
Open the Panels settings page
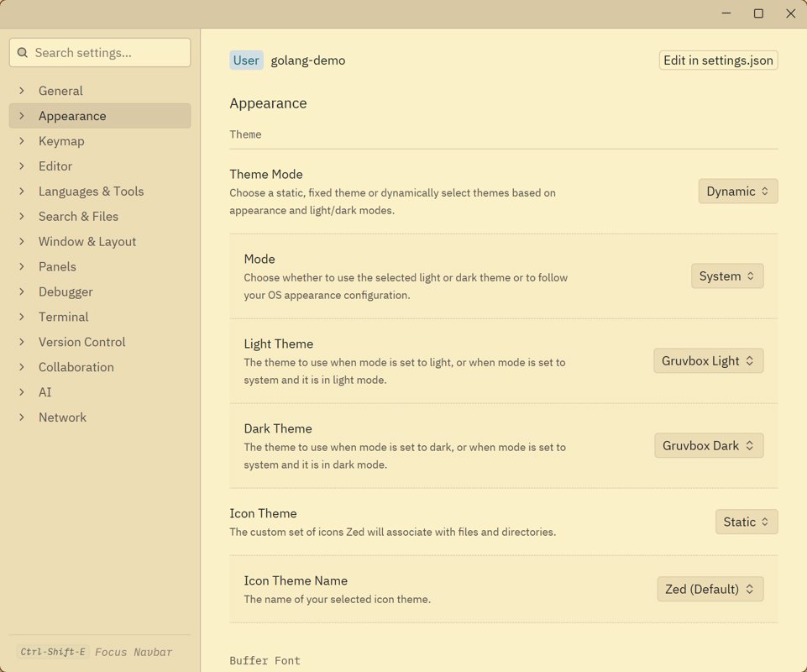57,267
